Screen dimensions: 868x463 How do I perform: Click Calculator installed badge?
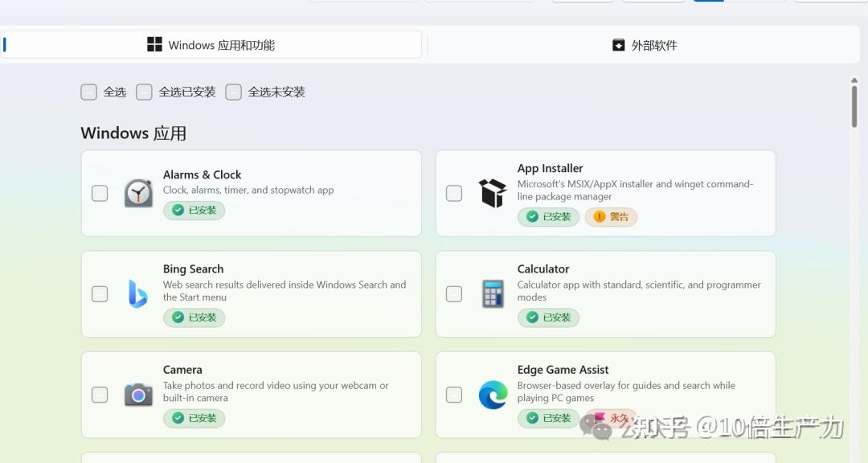pyautogui.click(x=548, y=318)
